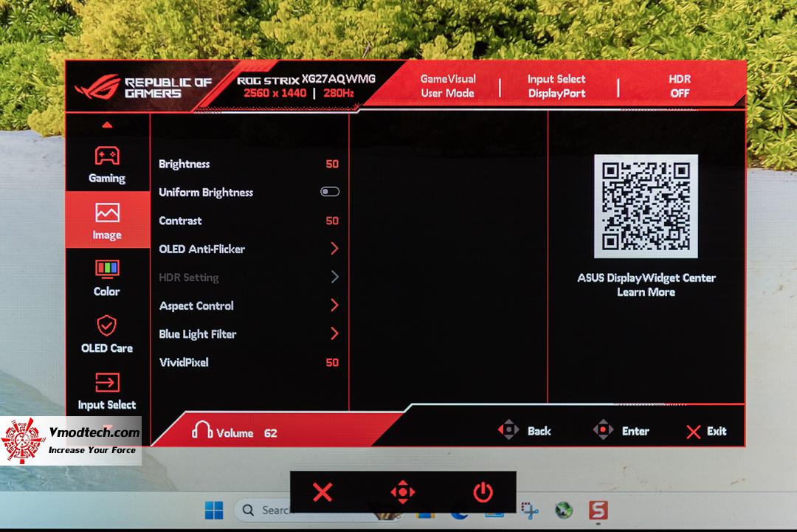Image resolution: width=797 pixels, height=532 pixels.
Task: Click the VividPixel value 50
Action: click(332, 363)
